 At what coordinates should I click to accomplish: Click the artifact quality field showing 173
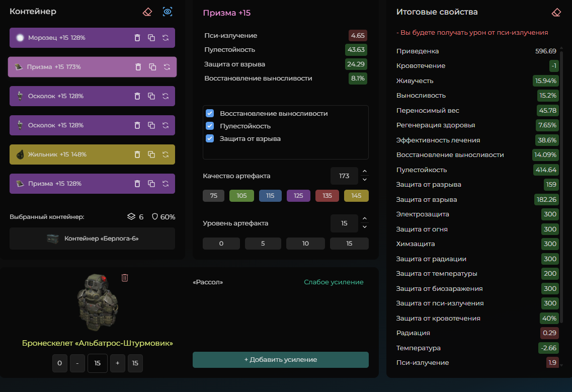click(x=344, y=176)
